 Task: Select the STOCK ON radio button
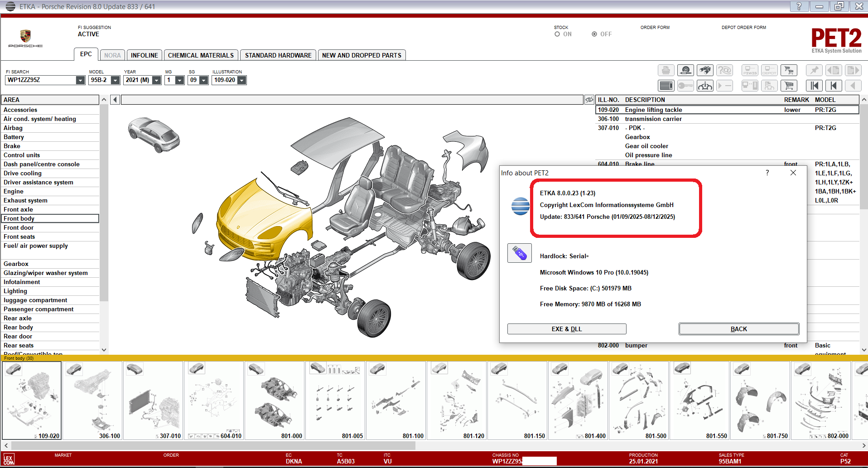pos(557,34)
